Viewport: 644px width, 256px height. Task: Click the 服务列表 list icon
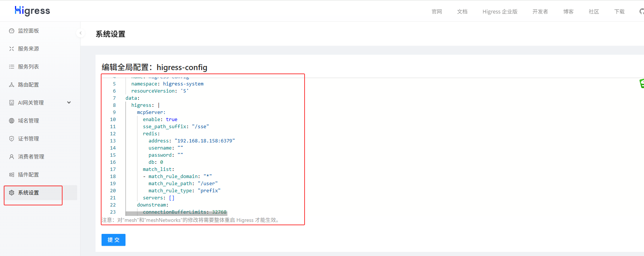[12, 67]
